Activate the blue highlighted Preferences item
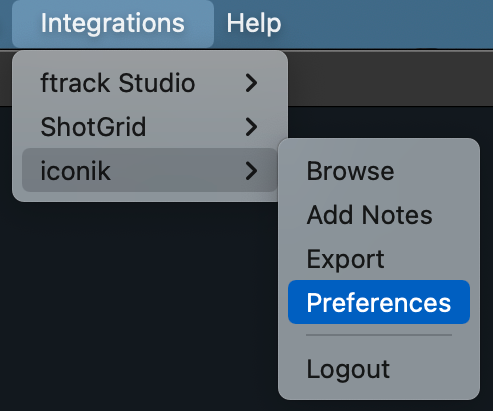This screenshot has height=411, width=493. (379, 302)
